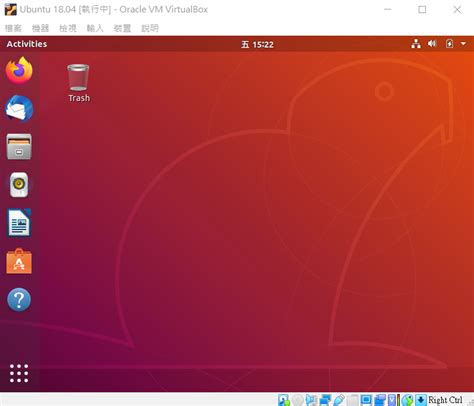The width and height of the screenshot is (474, 406).
Task: Click the audio status icon
Action: coord(311,400)
